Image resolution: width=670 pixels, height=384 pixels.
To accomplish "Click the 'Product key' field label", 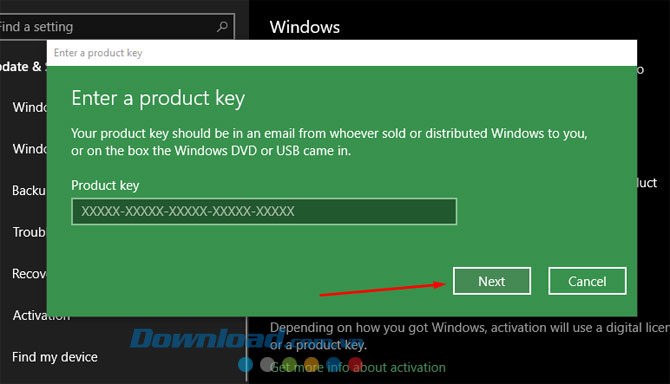I will coord(105,185).
